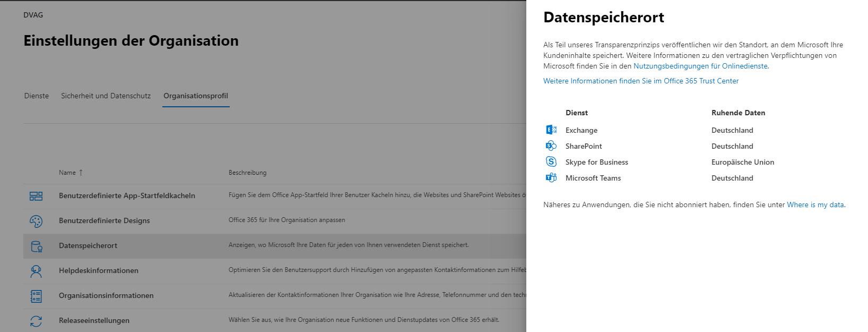Open Helpdeskinformationen setting

(x=99, y=271)
